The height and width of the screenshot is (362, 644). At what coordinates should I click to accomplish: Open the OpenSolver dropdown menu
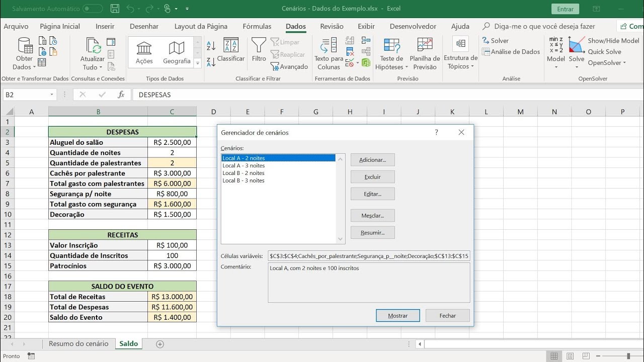tap(607, 63)
